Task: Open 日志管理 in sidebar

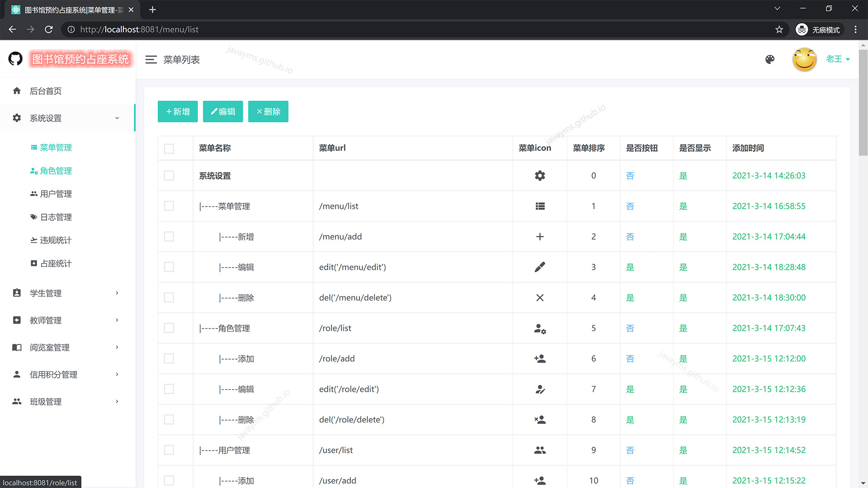Action: click(56, 217)
